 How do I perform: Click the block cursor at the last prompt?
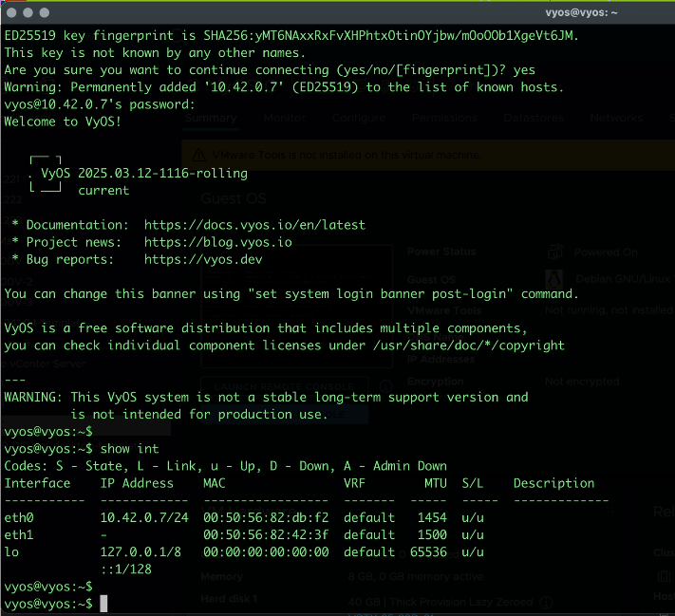103,604
